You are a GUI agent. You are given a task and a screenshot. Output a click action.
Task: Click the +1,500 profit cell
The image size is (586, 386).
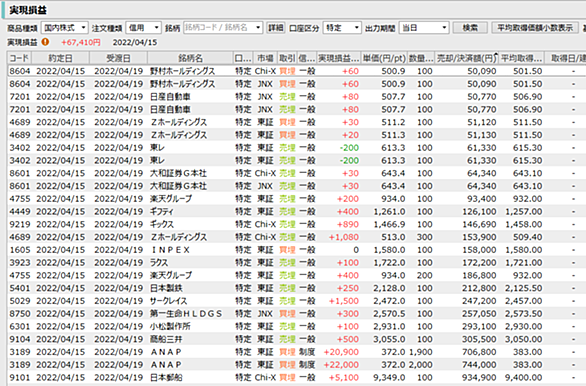[x=343, y=301]
